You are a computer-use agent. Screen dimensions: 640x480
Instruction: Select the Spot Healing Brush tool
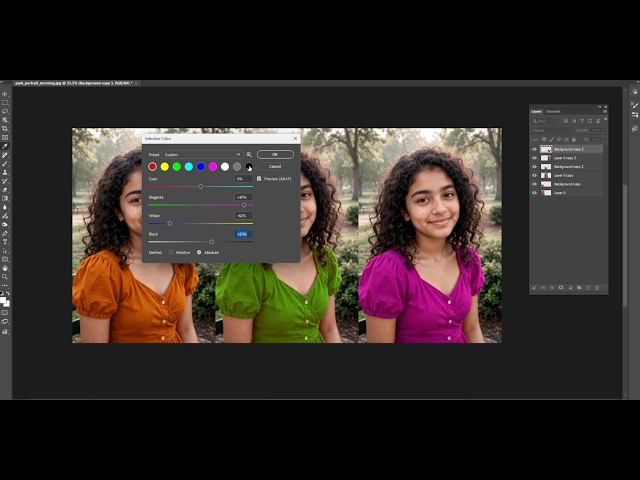coord(5,155)
